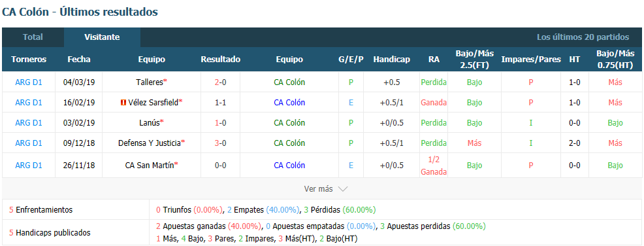Click the Impares/Pares column header
The image size is (644, 246).
coord(530,60)
